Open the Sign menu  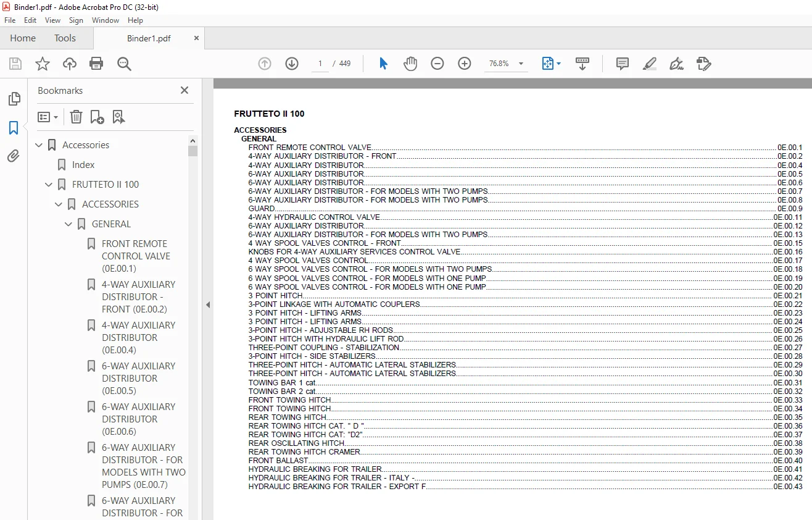click(76, 20)
